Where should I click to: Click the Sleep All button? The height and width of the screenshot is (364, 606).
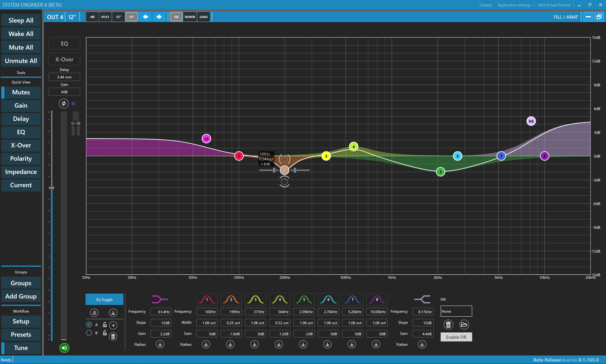21,20
